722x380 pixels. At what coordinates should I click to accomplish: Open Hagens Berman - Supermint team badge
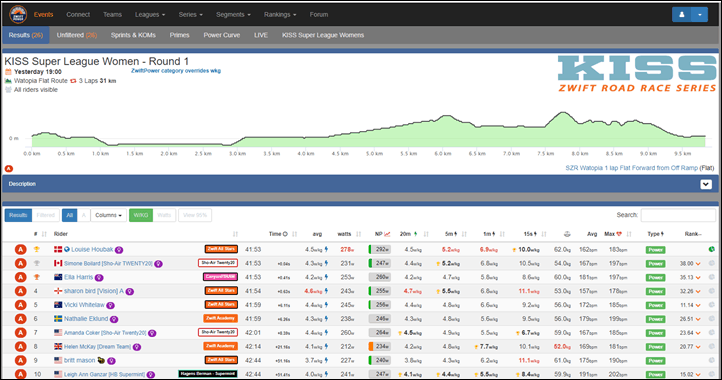pos(208,374)
